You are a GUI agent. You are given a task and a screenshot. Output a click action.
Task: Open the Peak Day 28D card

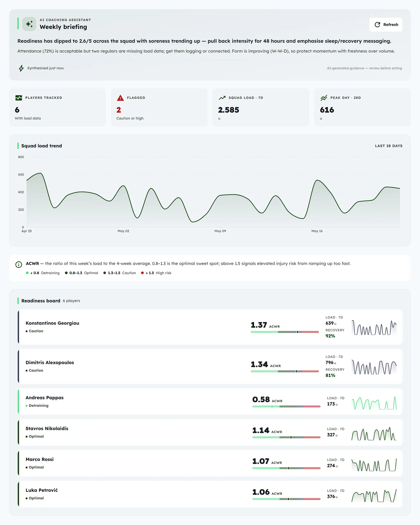[363, 107]
